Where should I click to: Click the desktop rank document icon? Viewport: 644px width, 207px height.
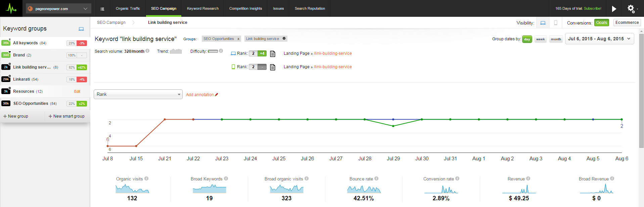tap(273, 54)
